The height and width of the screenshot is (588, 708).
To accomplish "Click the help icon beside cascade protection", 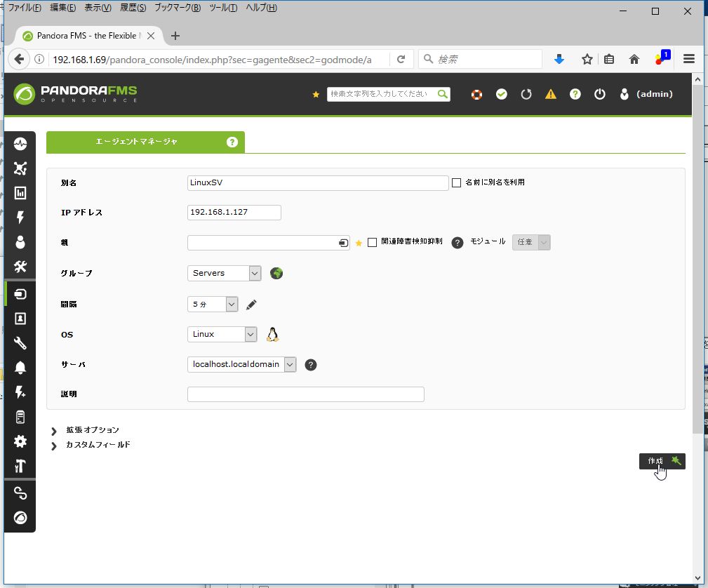I will pyautogui.click(x=457, y=243).
